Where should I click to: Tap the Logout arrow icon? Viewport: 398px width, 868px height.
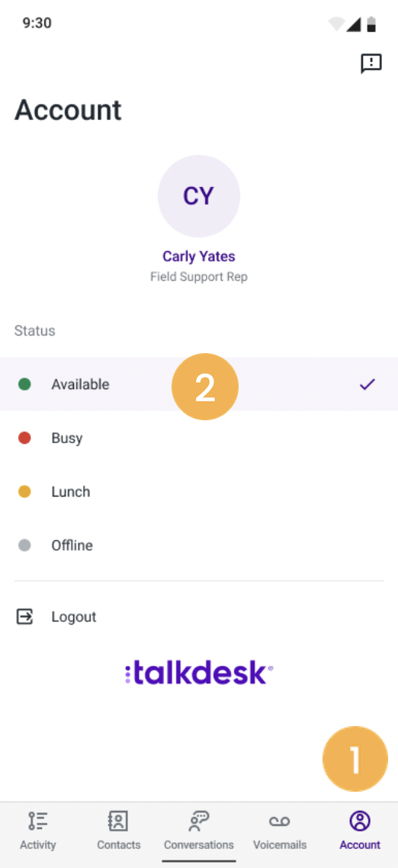(x=24, y=617)
